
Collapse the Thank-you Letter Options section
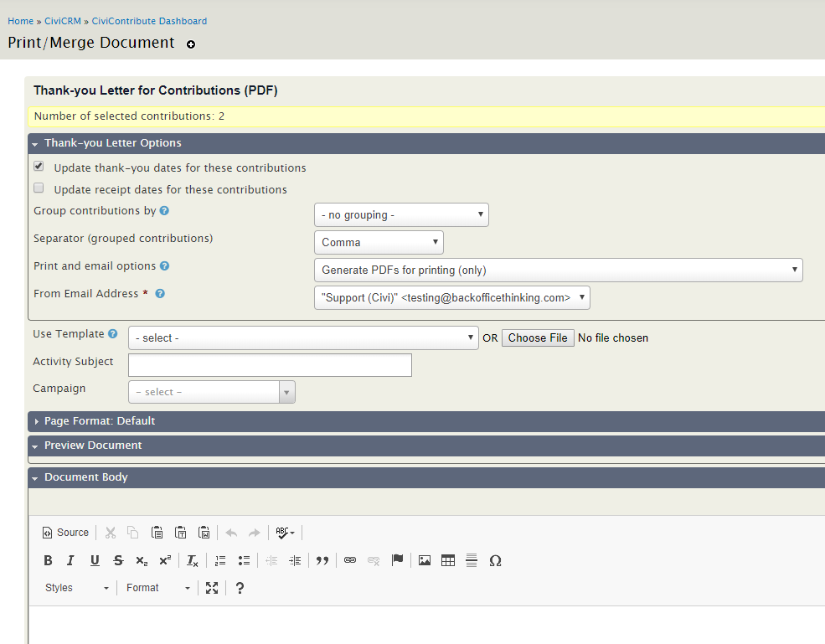112,143
